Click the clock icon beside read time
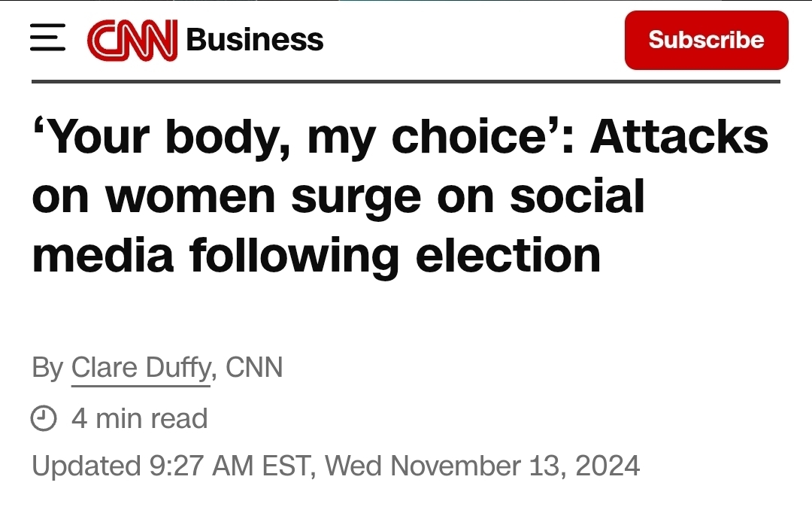Viewport: 812px width, 513px height. [44, 418]
